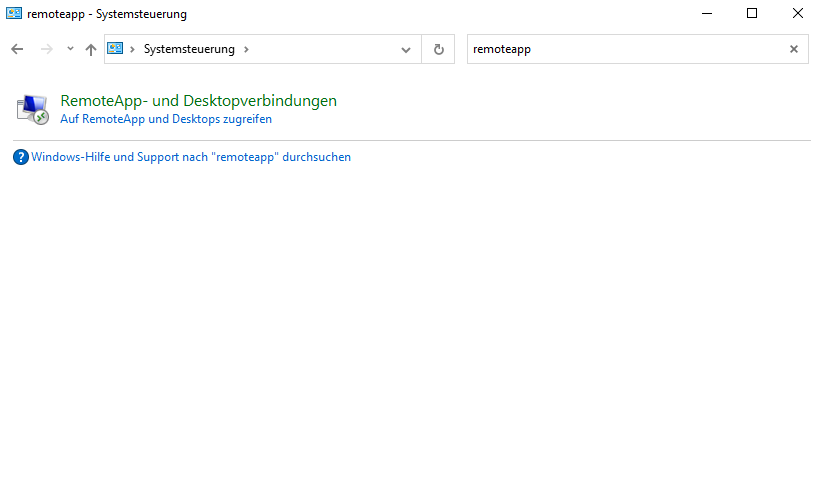Open recent locations dropdown arrow

(x=70, y=49)
